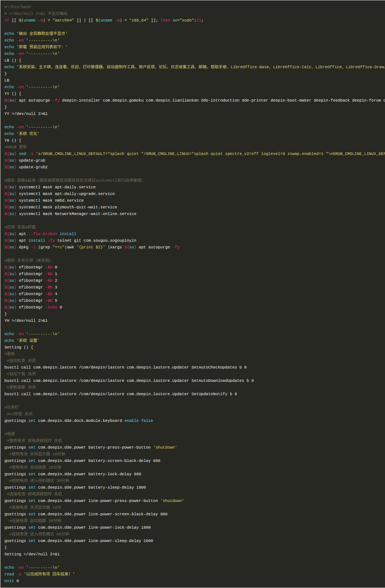
Task: Click the 'line-power-sleep-delay 2600' line
Action: (79, 541)
